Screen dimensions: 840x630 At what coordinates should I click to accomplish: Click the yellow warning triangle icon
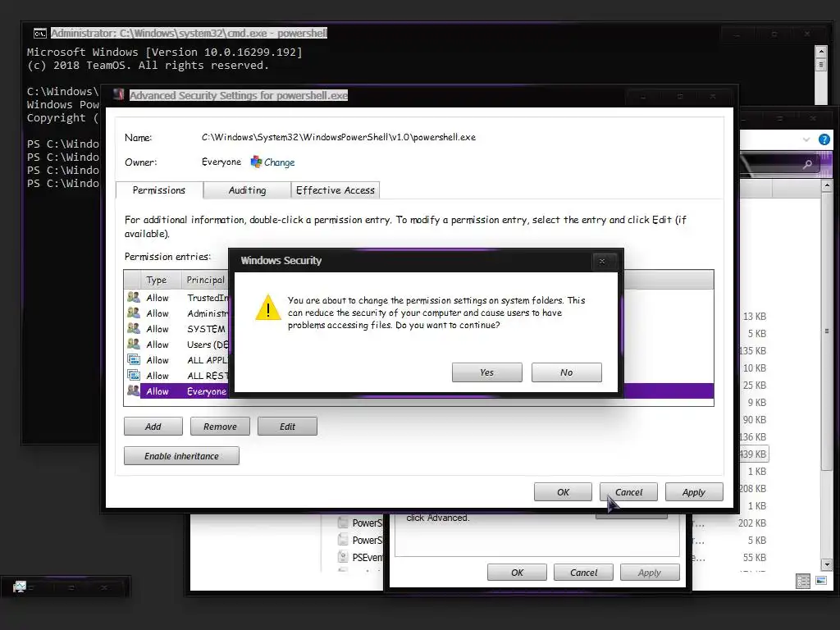point(268,308)
